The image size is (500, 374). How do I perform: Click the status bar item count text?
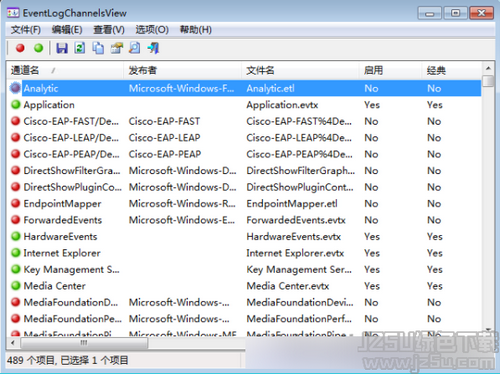[x=68, y=360]
